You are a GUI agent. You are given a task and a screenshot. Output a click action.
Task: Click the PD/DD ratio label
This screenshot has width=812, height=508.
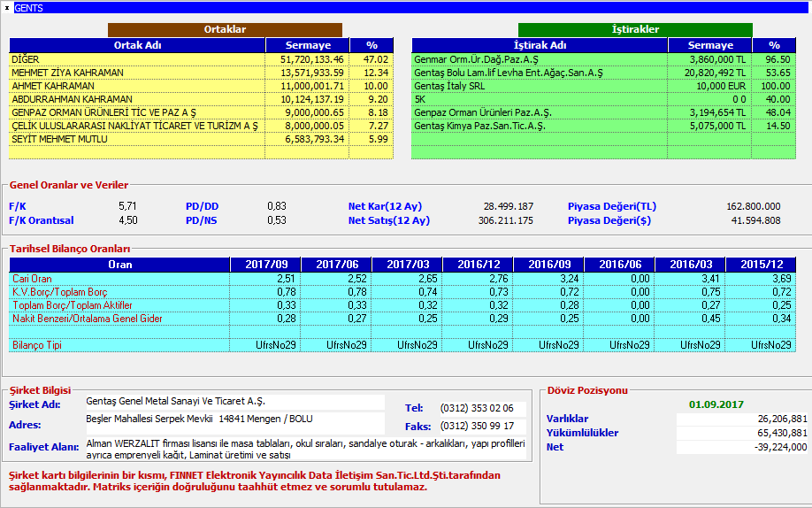point(202,206)
